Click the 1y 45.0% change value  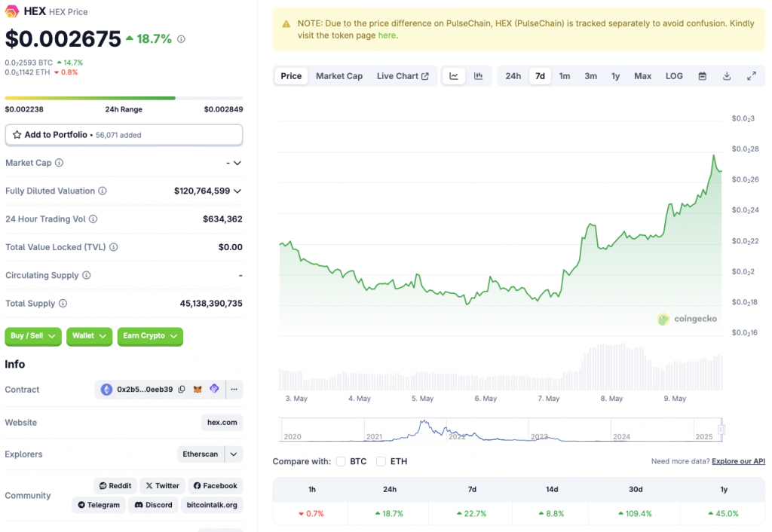point(723,513)
